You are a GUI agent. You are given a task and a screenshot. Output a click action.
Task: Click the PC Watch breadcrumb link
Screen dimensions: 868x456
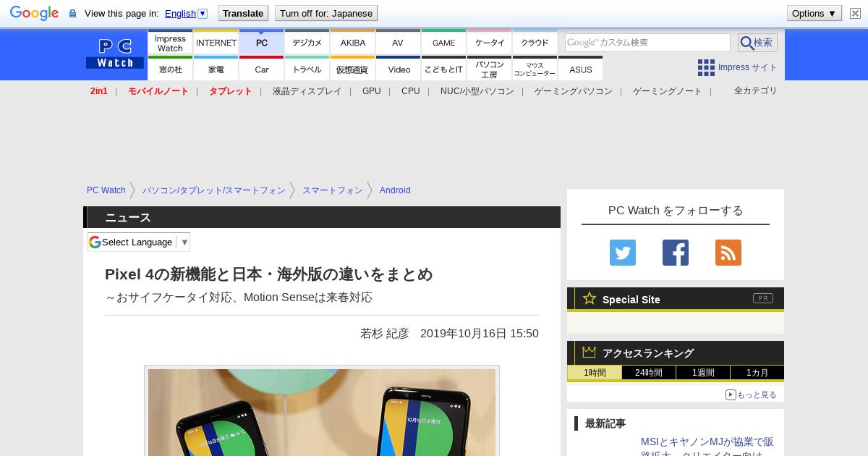click(106, 190)
